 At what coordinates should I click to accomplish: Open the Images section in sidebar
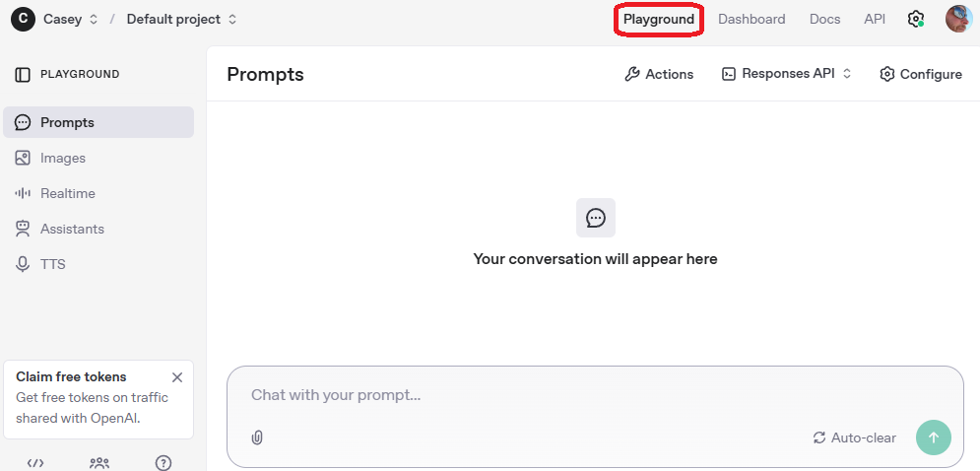[63, 158]
